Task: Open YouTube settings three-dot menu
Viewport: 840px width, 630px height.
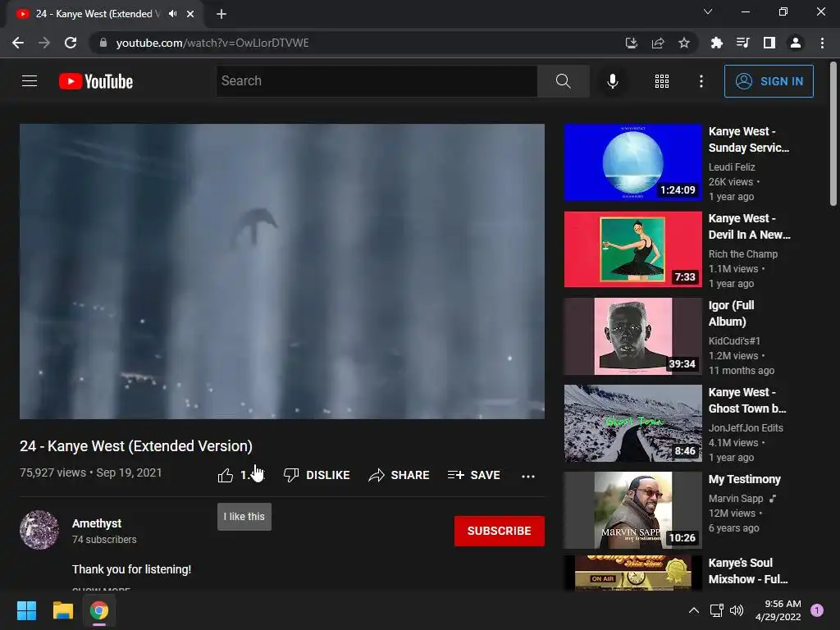Action: click(x=701, y=81)
